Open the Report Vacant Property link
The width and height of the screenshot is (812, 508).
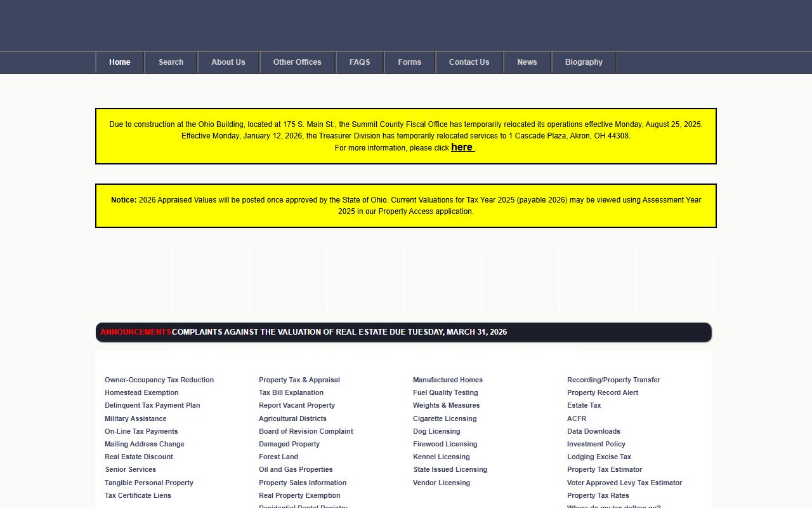296,405
